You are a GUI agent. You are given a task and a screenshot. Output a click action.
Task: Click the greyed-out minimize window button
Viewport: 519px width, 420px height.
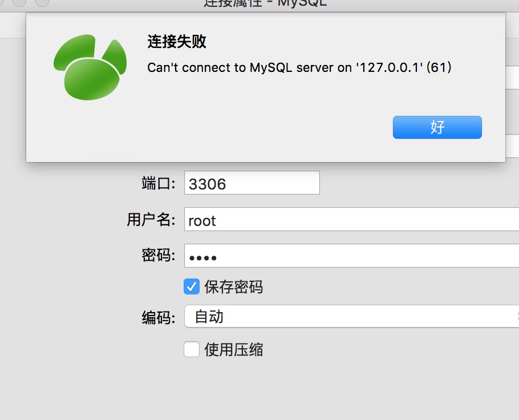[x=19, y=2]
